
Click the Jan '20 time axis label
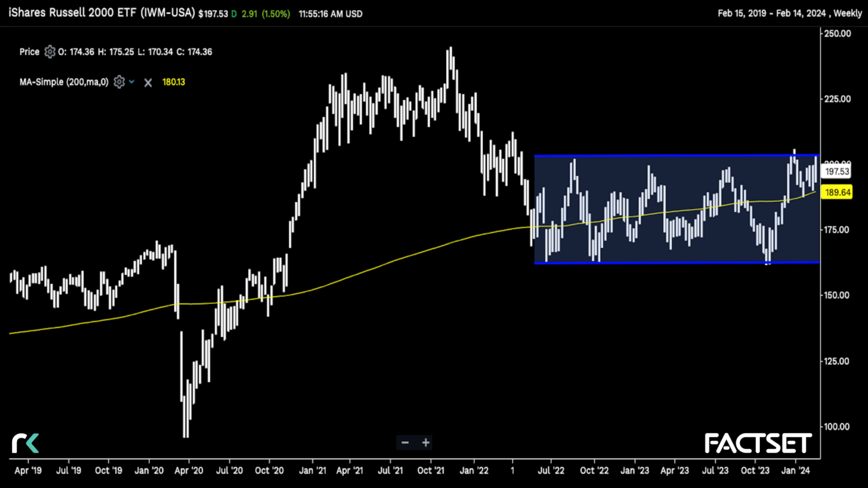coord(149,471)
